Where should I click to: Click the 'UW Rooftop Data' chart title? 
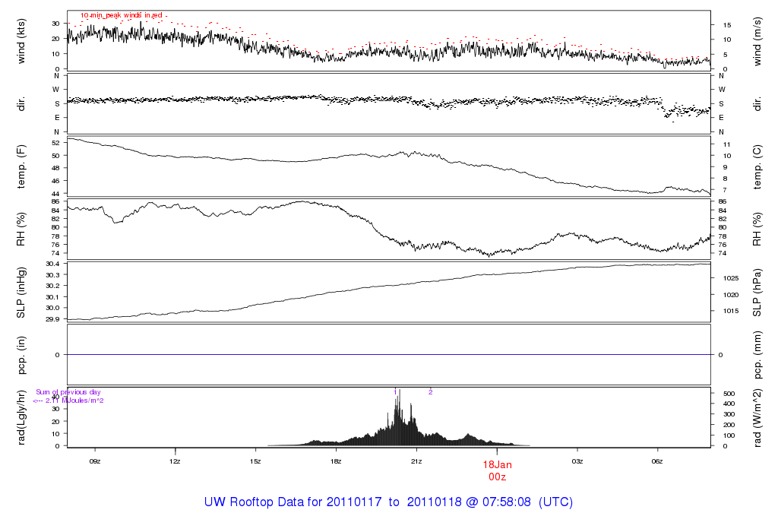click(x=388, y=502)
